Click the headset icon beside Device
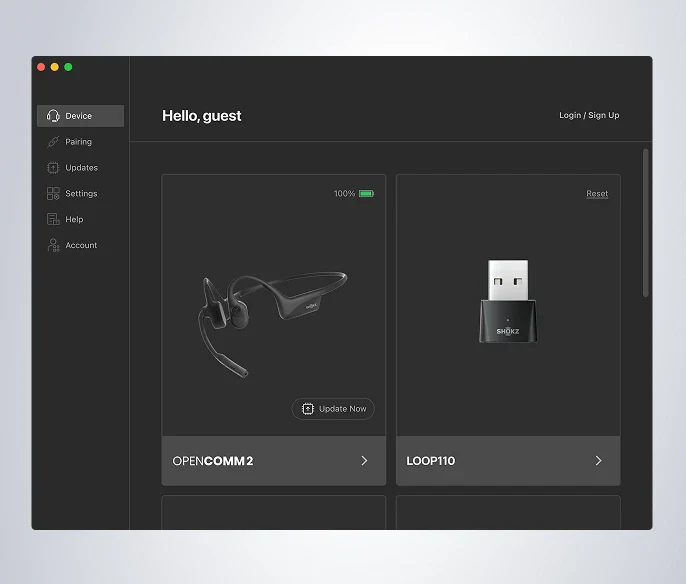This screenshot has width=686, height=584. 53,116
